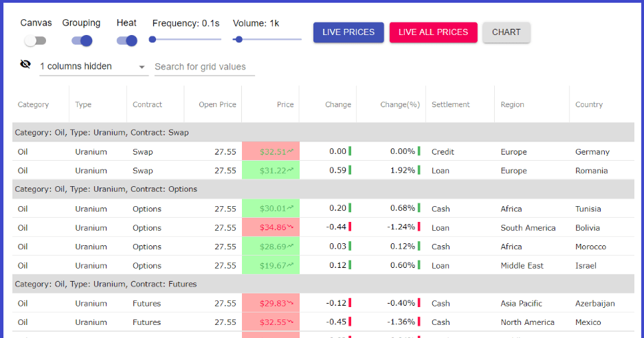Click the hidden columns eye-slash icon
Viewport: 644px width, 338px height.
25,64
